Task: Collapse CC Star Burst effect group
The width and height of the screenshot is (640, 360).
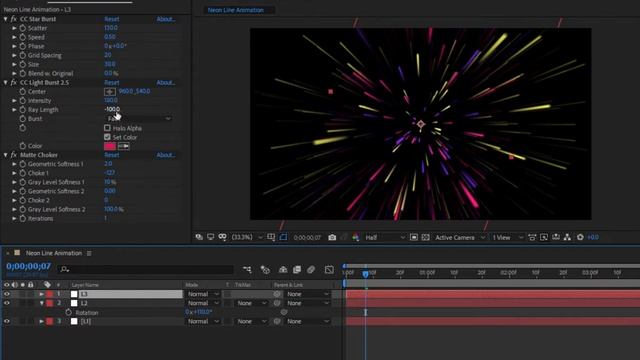Action: pyautogui.click(x=5, y=19)
